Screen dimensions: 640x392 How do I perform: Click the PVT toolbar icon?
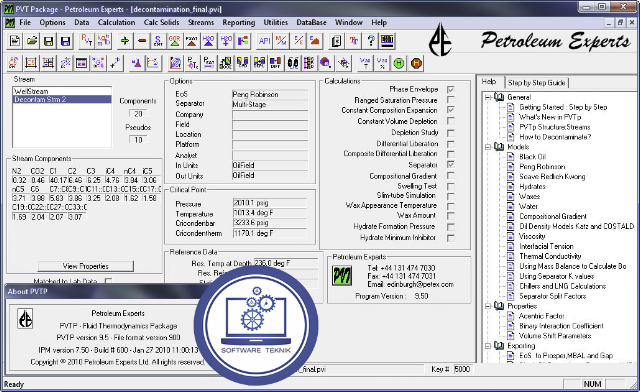pyautogui.click(x=87, y=41)
